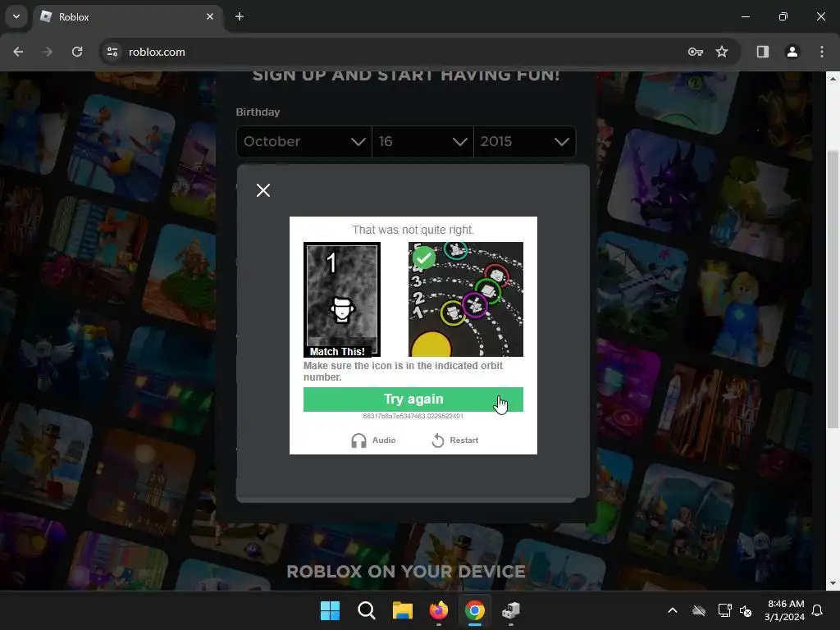Click the cloud sync tray icon
This screenshot has height=630, width=840.
click(x=699, y=610)
